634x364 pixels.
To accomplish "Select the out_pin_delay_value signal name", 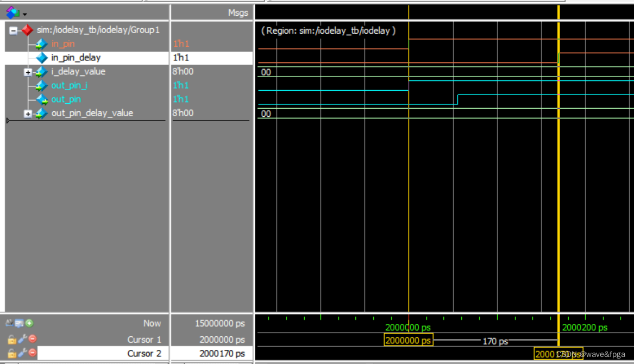I will tap(92, 113).
